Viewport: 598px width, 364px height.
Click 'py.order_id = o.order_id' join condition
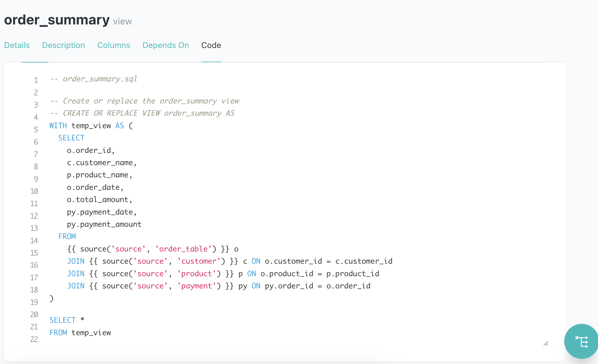(318, 286)
